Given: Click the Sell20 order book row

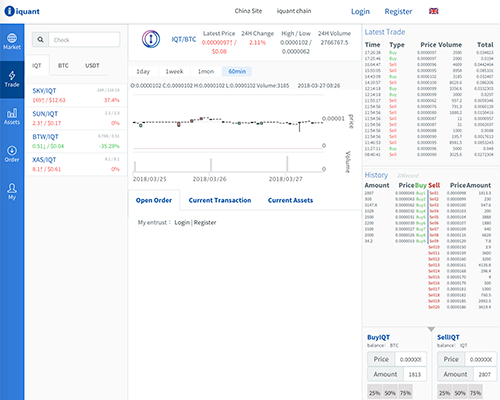Looking at the screenshot, I should tap(460, 307).
